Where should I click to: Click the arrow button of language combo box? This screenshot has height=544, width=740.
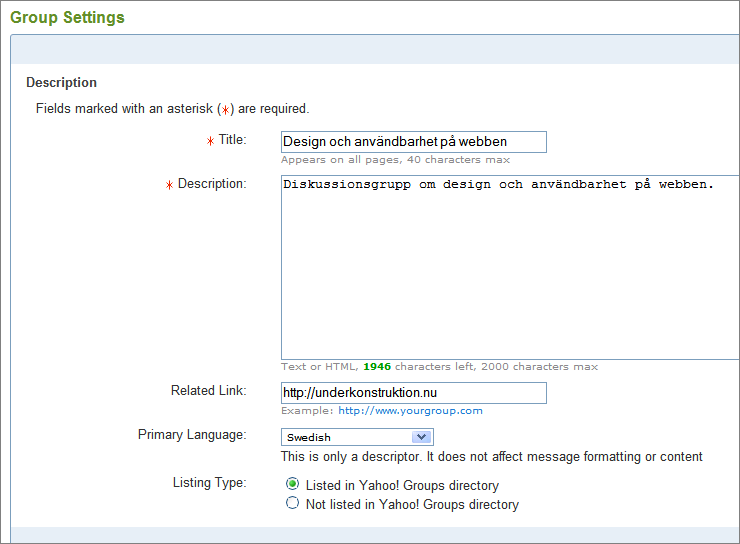pyautogui.click(x=421, y=437)
